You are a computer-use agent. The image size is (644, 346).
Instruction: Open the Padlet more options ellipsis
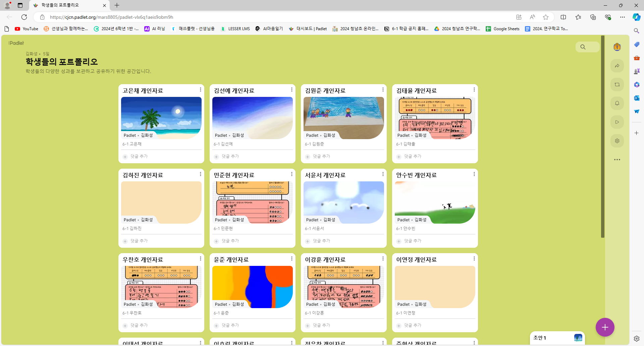point(617,160)
